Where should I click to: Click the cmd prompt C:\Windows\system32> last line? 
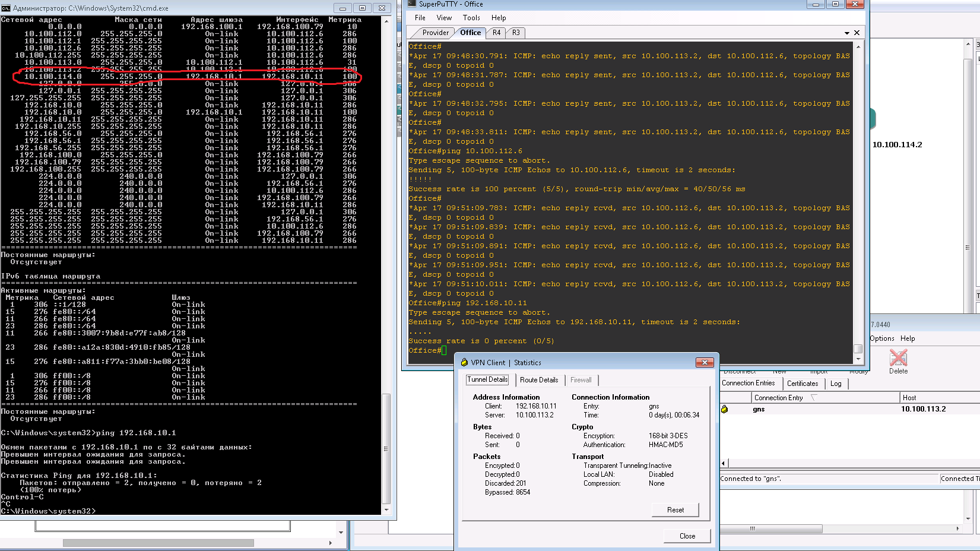point(48,511)
